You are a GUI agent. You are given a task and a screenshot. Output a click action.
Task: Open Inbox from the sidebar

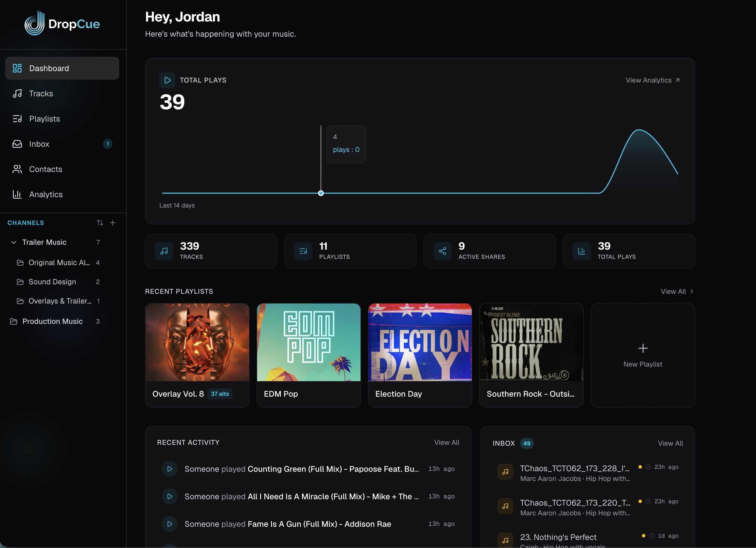[x=39, y=144]
